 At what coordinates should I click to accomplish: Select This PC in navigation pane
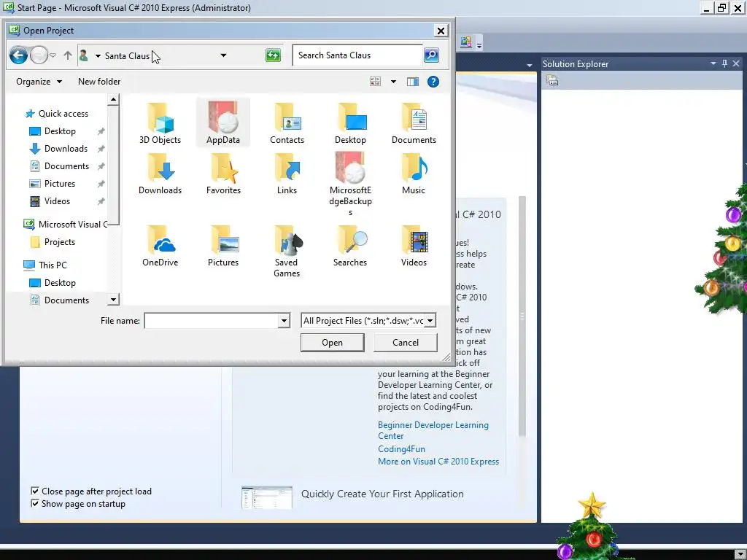[x=46, y=265]
